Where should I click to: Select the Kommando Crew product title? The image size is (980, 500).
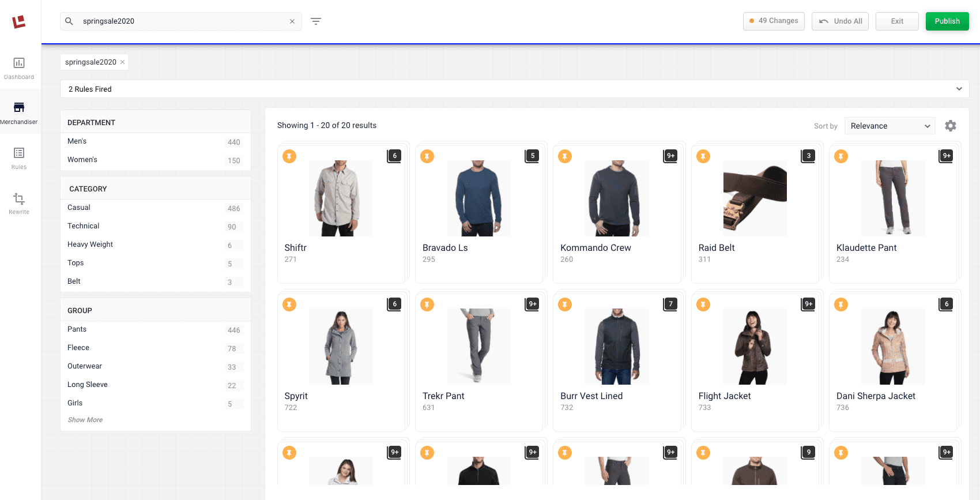point(595,248)
